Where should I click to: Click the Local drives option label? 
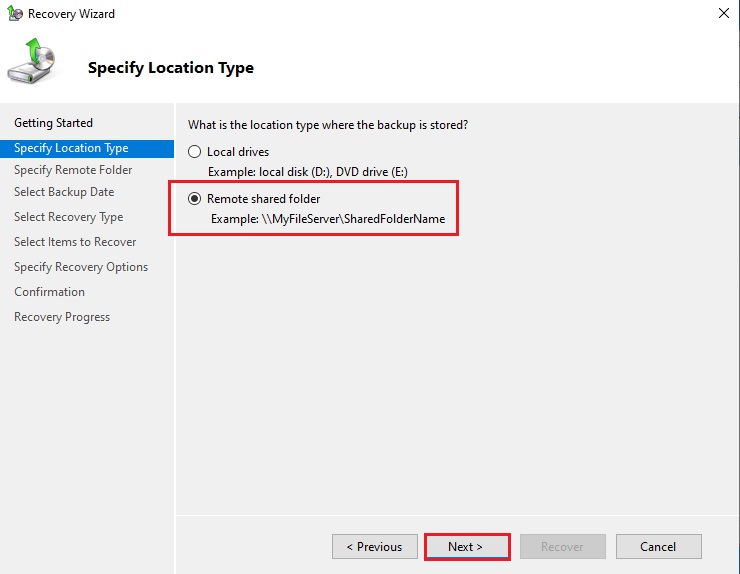pyautogui.click(x=238, y=152)
